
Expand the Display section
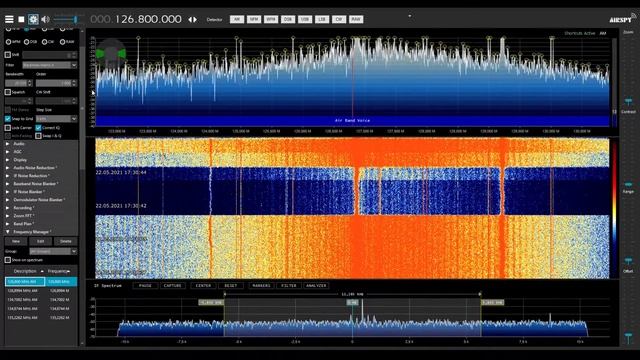point(20,160)
